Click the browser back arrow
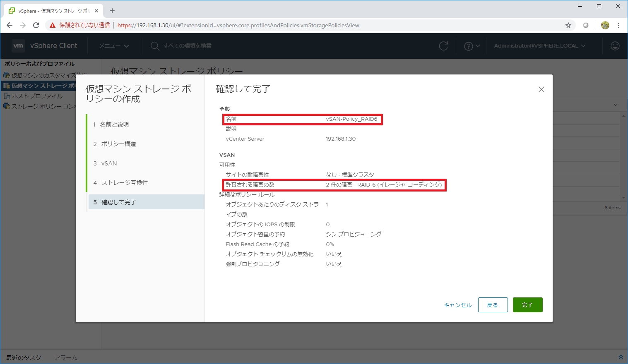Image resolution: width=628 pixels, height=364 pixels. point(10,25)
